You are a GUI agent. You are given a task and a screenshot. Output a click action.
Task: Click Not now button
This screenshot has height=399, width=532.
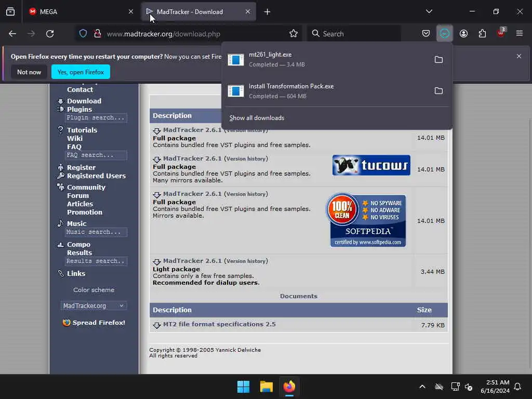[29, 72]
